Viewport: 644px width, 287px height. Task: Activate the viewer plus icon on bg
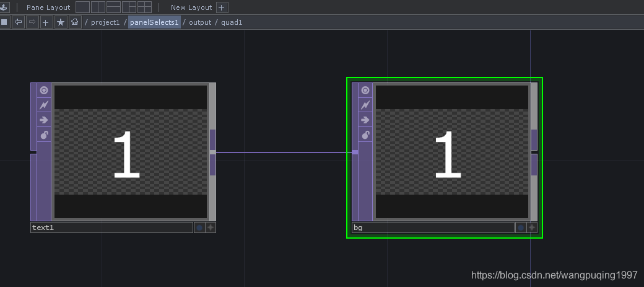click(533, 227)
